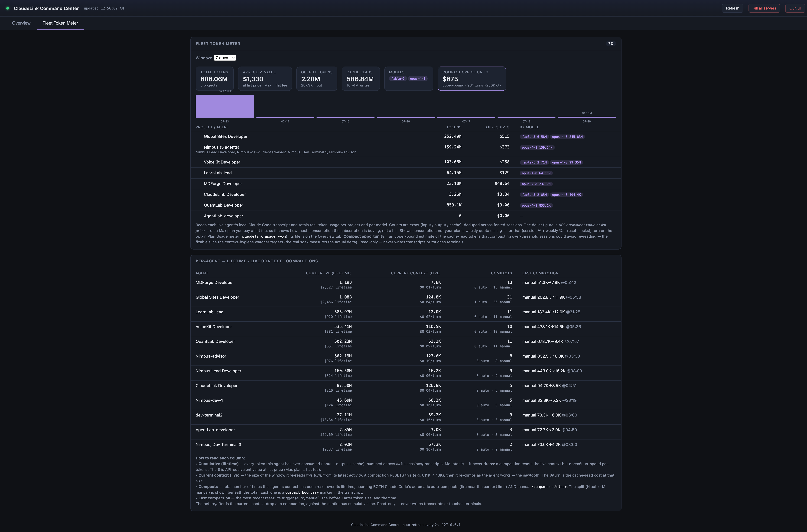Click LearnLab-lead in project table
The height and width of the screenshot is (532, 807).
point(218,173)
